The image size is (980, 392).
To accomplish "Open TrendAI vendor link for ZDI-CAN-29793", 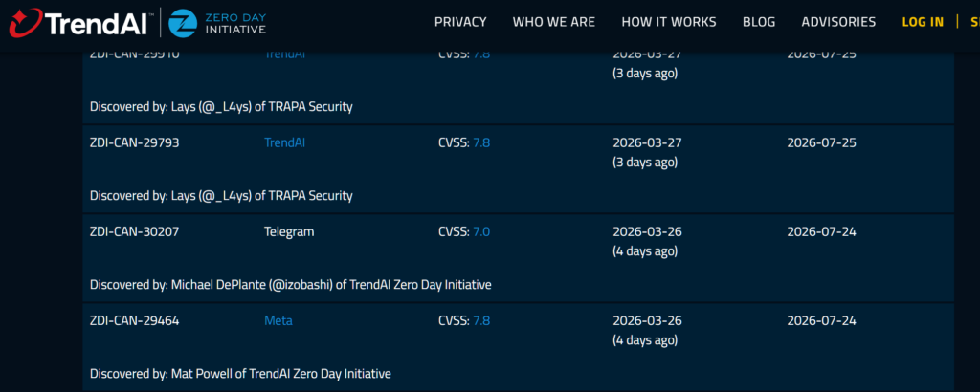I will (x=284, y=142).
